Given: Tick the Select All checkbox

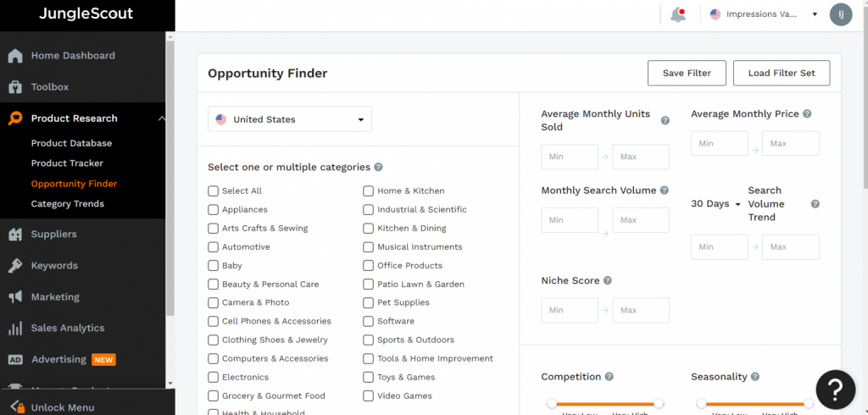Looking at the screenshot, I should click(x=214, y=191).
